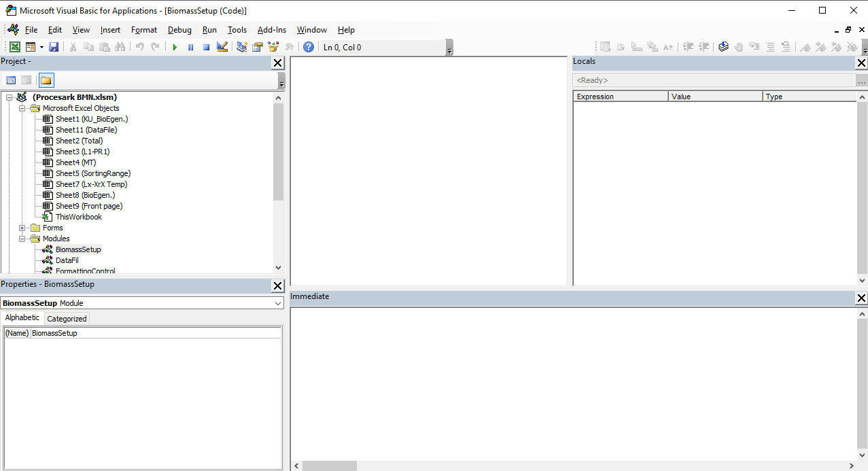Screen dimensions: 868x471
Task: Open the Properties Window toolbar icon
Action: (258, 47)
